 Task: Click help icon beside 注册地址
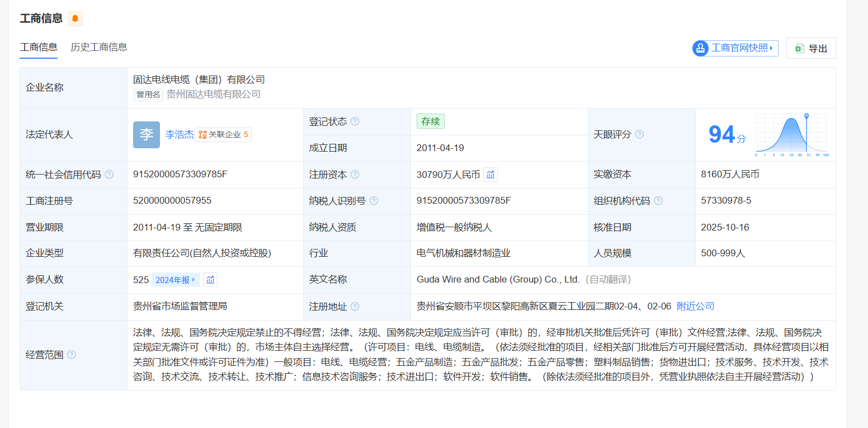coord(355,307)
